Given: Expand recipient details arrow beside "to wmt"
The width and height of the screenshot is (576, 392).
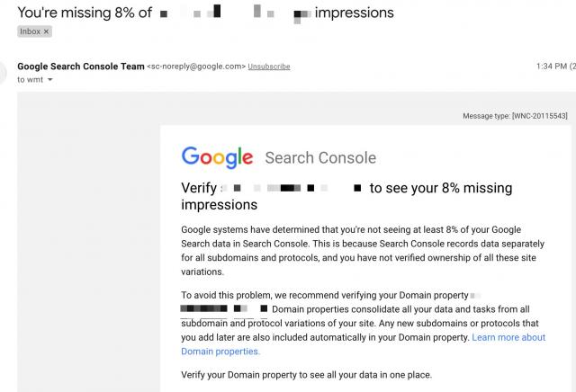Looking at the screenshot, I should tap(50, 79).
